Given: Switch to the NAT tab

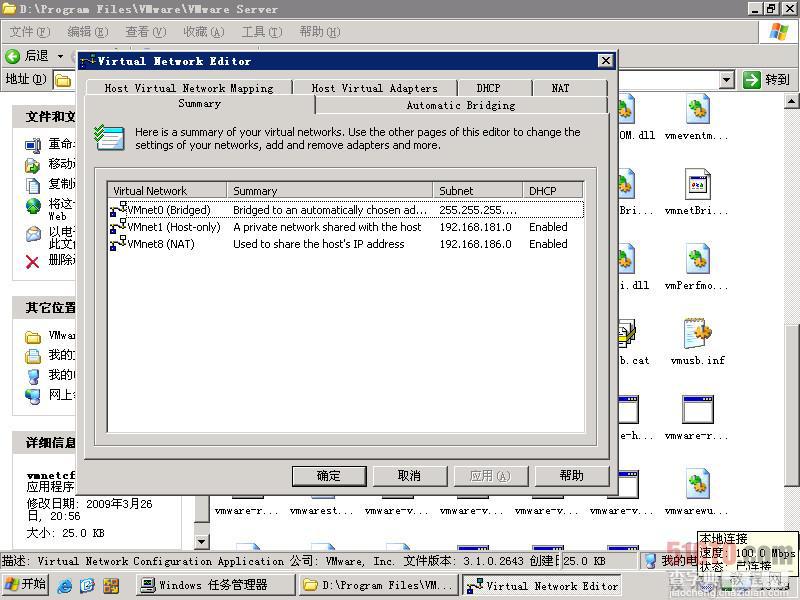Looking at the screenshot, I should [x=560, y=88].
